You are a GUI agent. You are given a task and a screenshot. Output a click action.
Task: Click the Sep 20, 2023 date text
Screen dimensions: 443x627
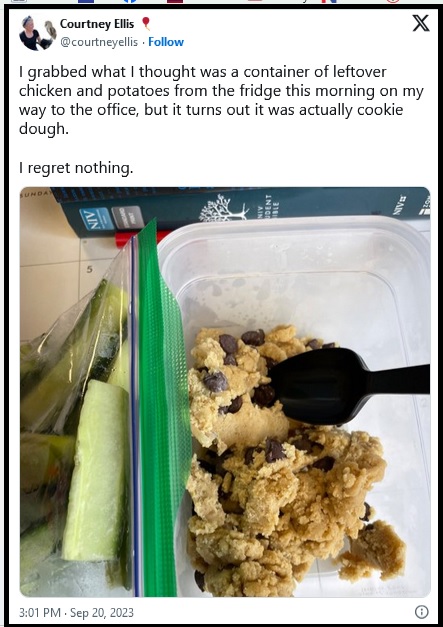tap(102, 613)
